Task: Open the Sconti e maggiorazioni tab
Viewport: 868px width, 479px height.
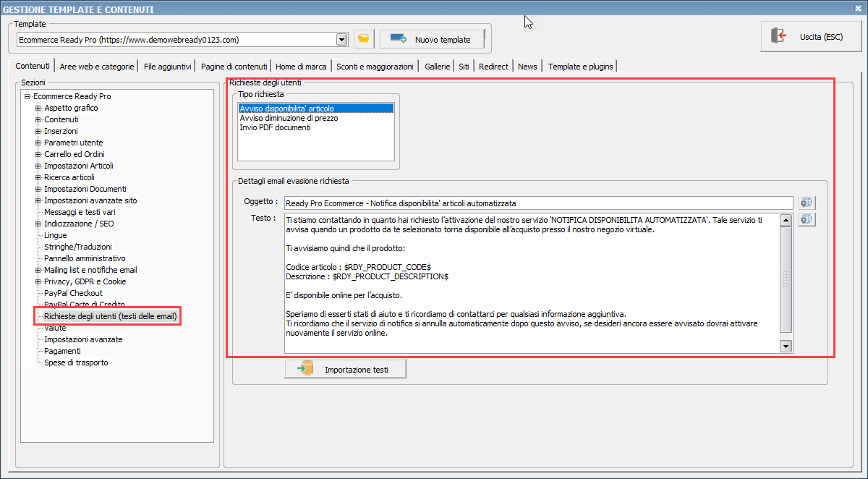Action: pyautogui.click(x=375, y=67)
